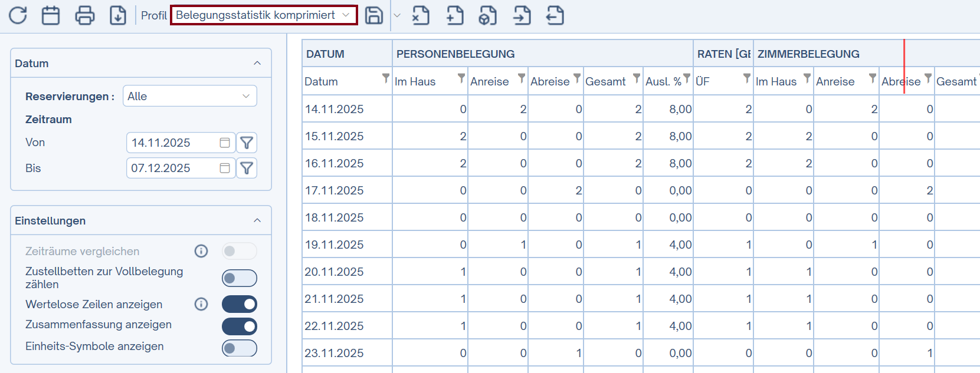Open the calendar icon in toolbar
The width and height of the screenshot is (980, 373).
coord(51,15)
